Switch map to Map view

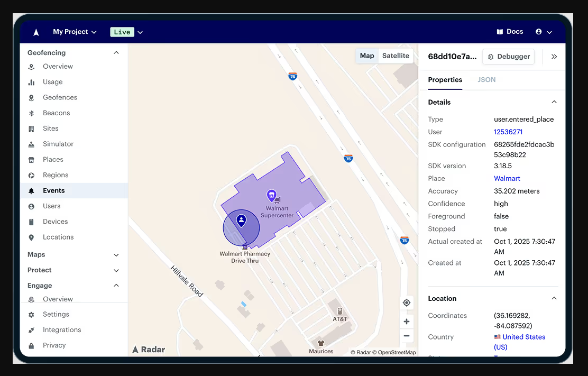[x=367, y=56]
